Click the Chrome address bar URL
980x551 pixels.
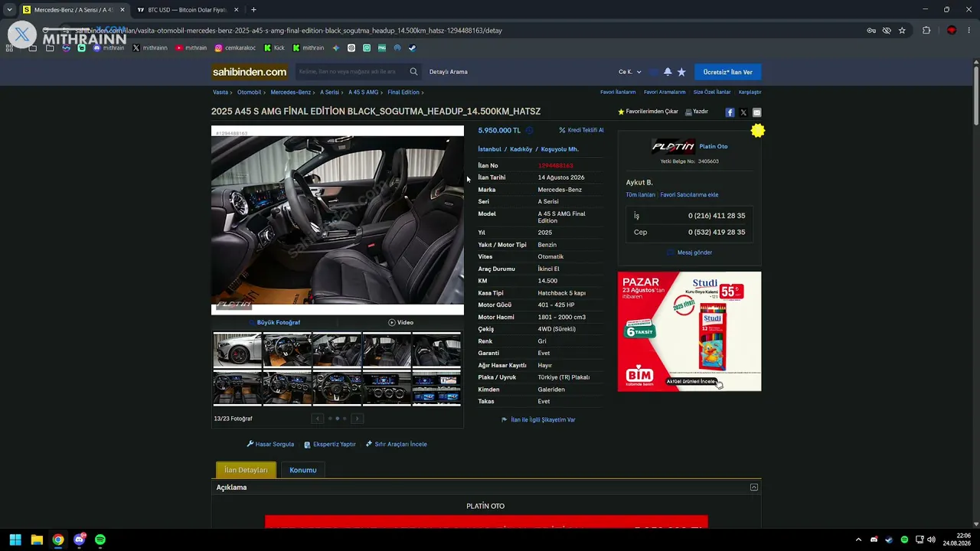click(x=289, y=31)
